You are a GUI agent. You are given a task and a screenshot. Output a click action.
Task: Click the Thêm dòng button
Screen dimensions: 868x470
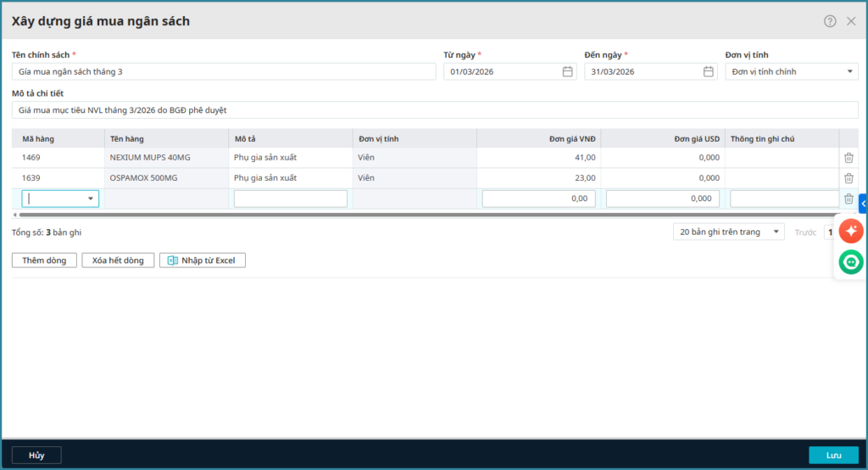[x=44, y=260]
